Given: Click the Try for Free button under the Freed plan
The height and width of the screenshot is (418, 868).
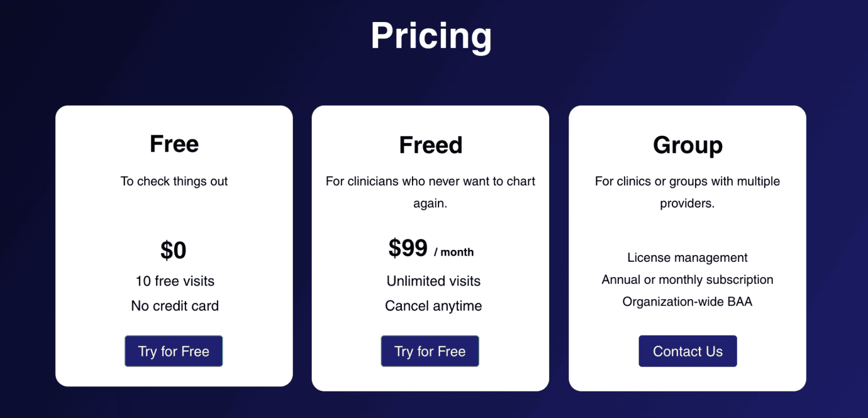Looking at the screenshot, I should coord(429,351).
